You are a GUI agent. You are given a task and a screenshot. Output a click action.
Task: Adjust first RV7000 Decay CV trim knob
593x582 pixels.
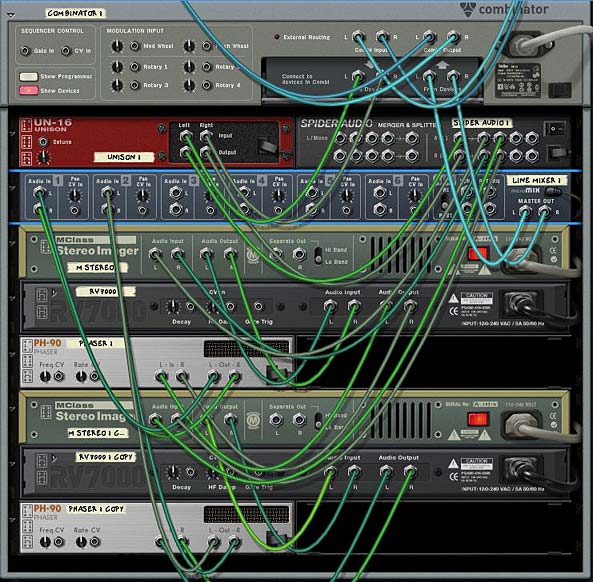(x=173, y=306)
